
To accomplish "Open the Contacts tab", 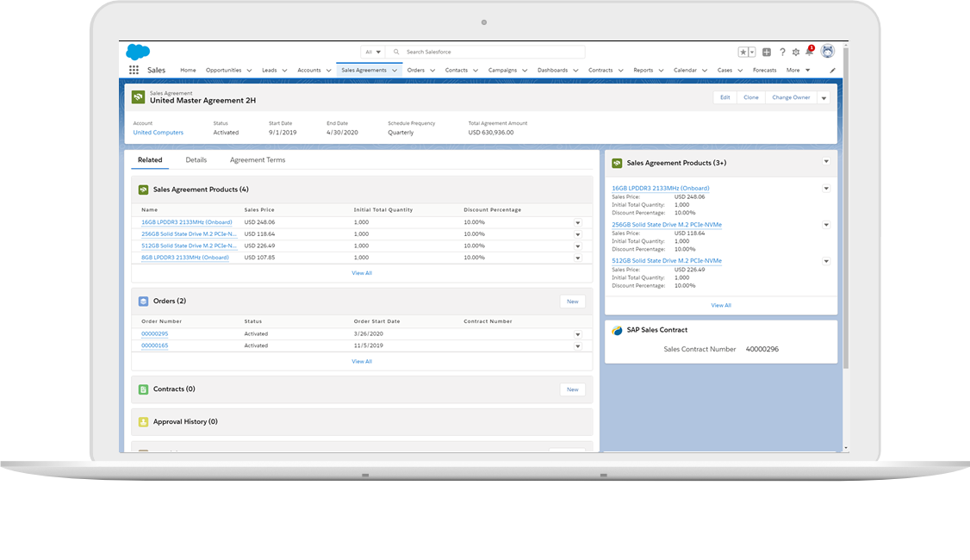I will [x=457, y=70].
